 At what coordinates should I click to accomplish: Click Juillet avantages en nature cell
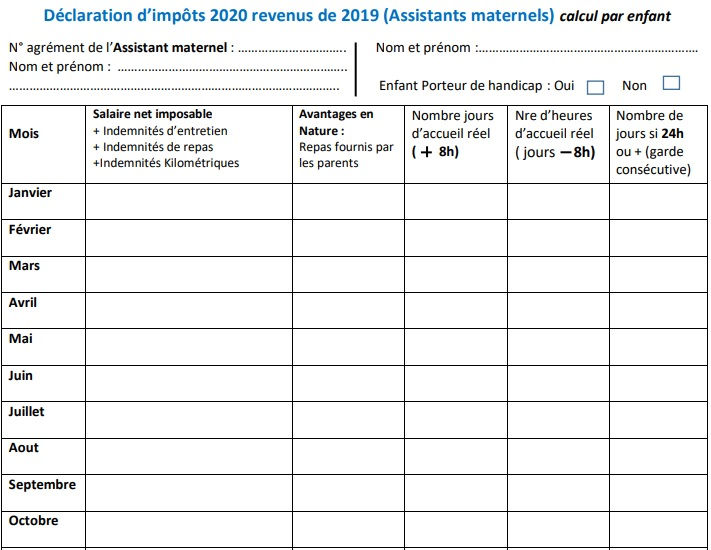point(349,420)
